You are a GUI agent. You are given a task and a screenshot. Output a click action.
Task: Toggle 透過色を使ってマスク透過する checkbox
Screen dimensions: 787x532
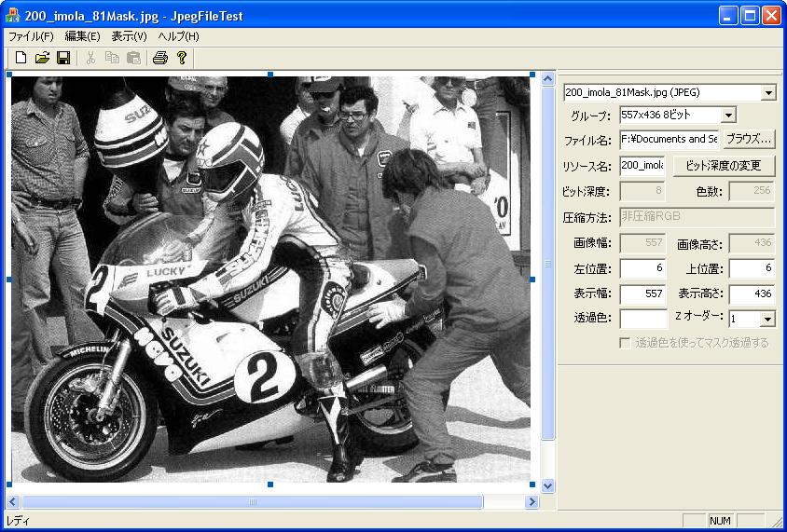pyautogui.click(x=625, y=343)
